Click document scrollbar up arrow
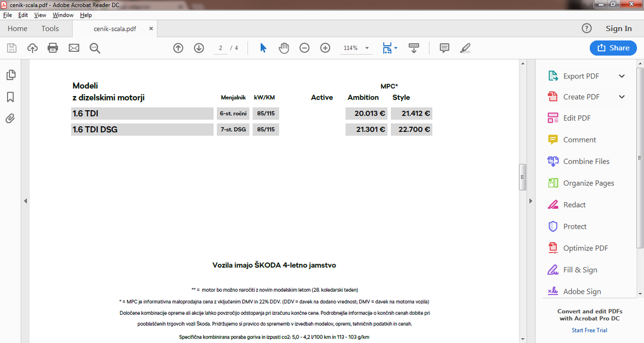644x343 pixels. click(x=523, y=63)
